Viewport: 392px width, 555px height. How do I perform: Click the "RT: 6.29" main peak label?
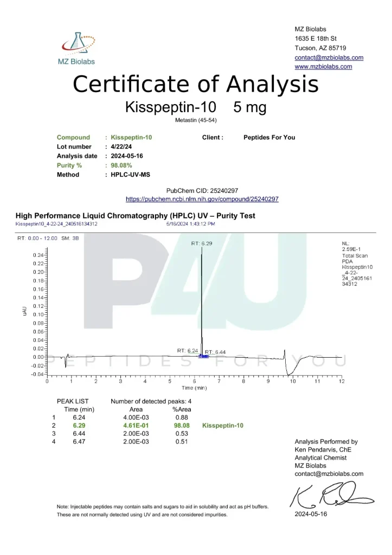(202, 243)
